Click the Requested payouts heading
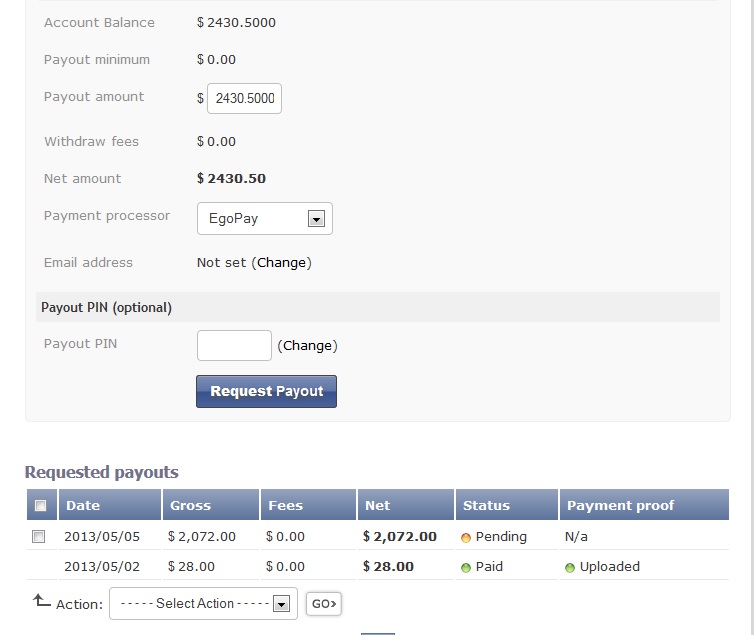The image size is (754, 635). tap(101, 472)
